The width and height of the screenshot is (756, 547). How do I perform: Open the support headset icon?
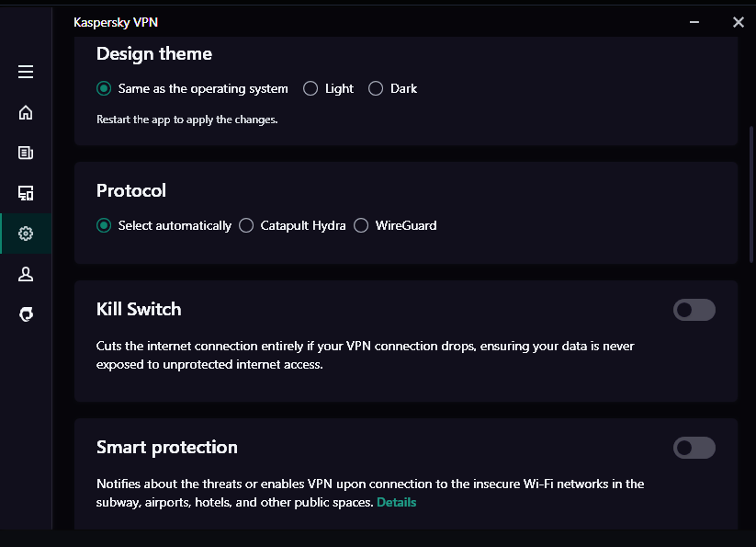pyautogui.click(x=26, y=314)
